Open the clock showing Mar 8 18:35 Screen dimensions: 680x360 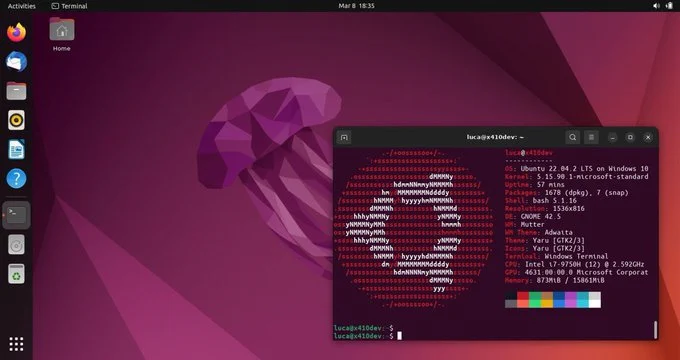point(356,6)
